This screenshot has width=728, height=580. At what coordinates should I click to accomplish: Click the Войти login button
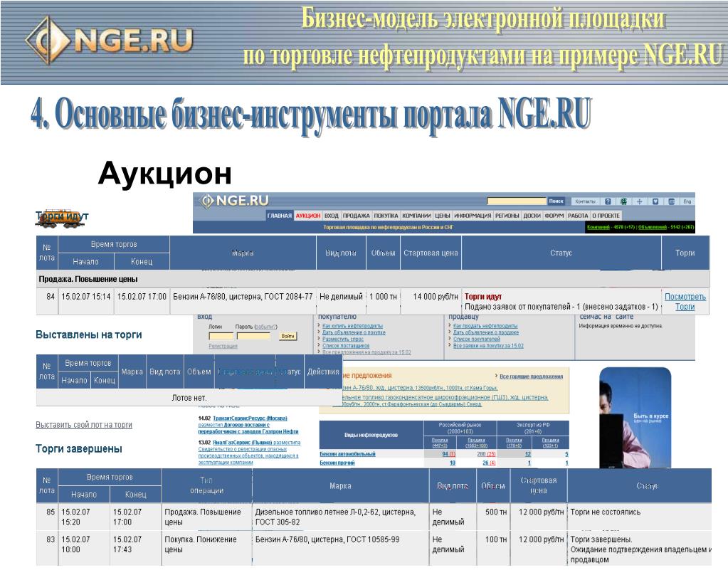click(288, 336)
